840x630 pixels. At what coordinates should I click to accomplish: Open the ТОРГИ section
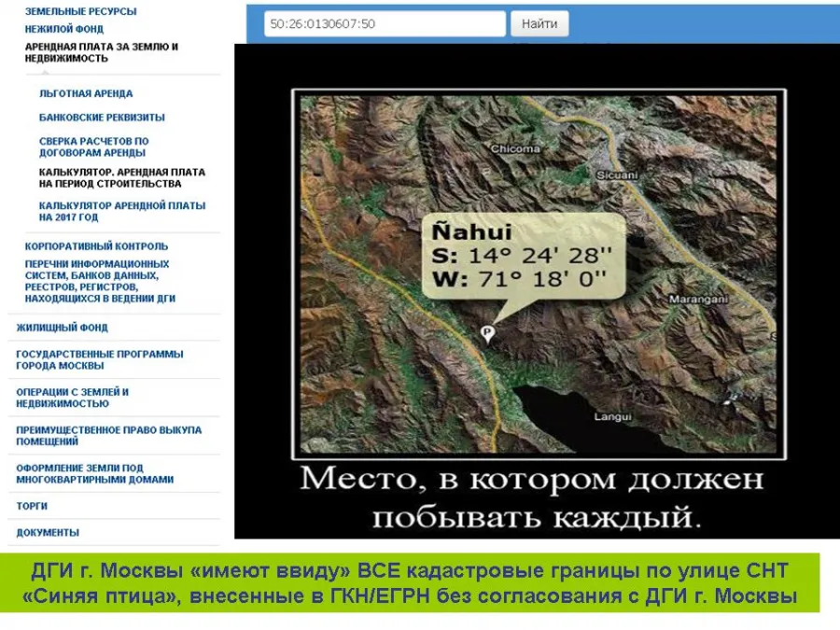[32, 506]
